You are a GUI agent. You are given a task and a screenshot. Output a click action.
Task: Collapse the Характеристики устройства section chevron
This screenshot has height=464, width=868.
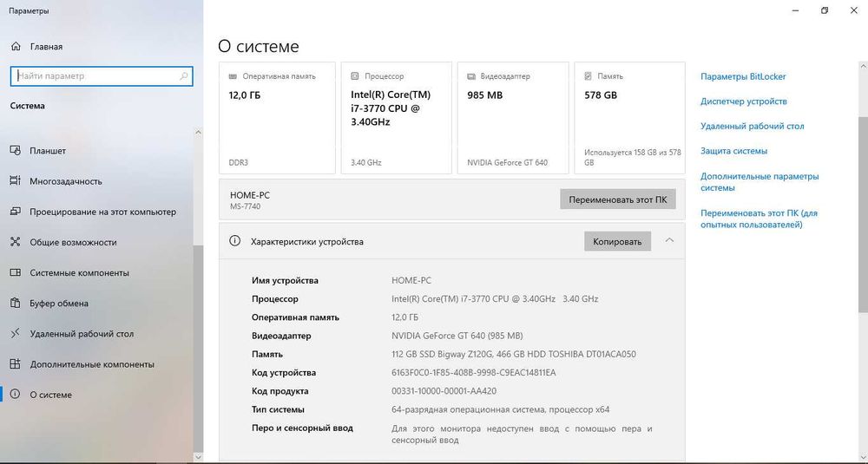(669, 240)
